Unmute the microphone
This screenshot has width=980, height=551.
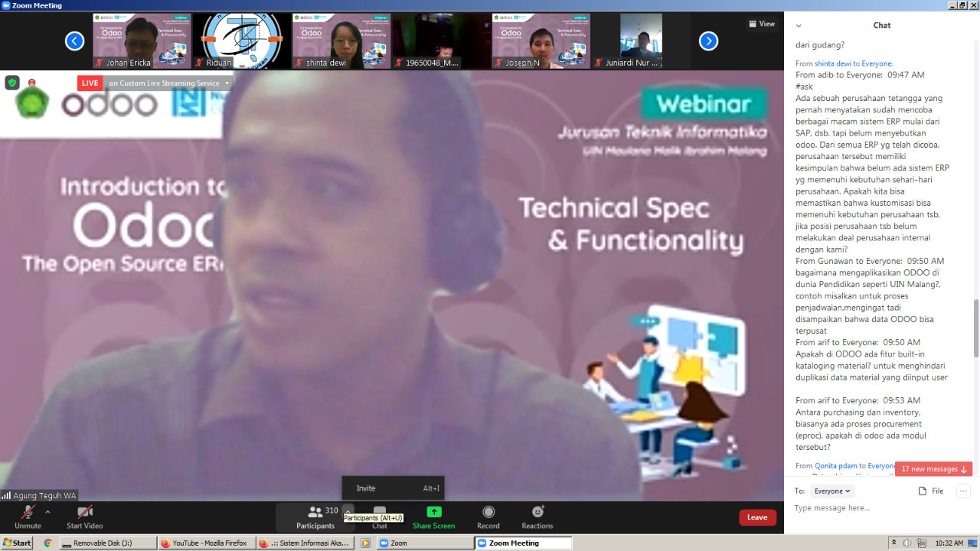point(28,517)
